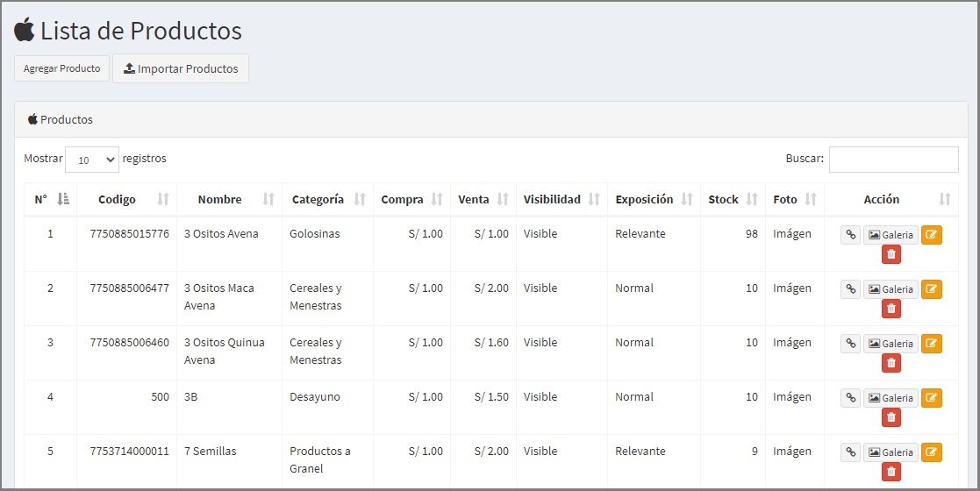Open the link icon for 3 Ositos Quinua Avena
This screenshot has width=980, height=491.
[851, 344]
